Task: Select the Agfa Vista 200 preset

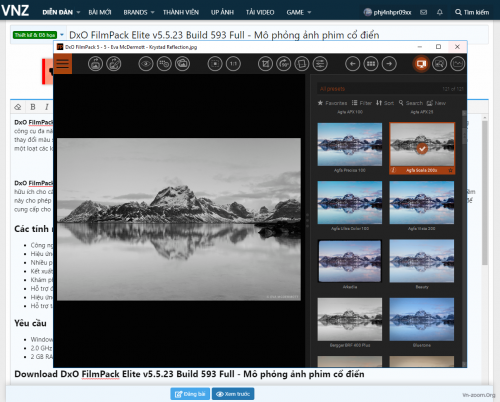Action: pyautogui.click(x=422, y=203)
